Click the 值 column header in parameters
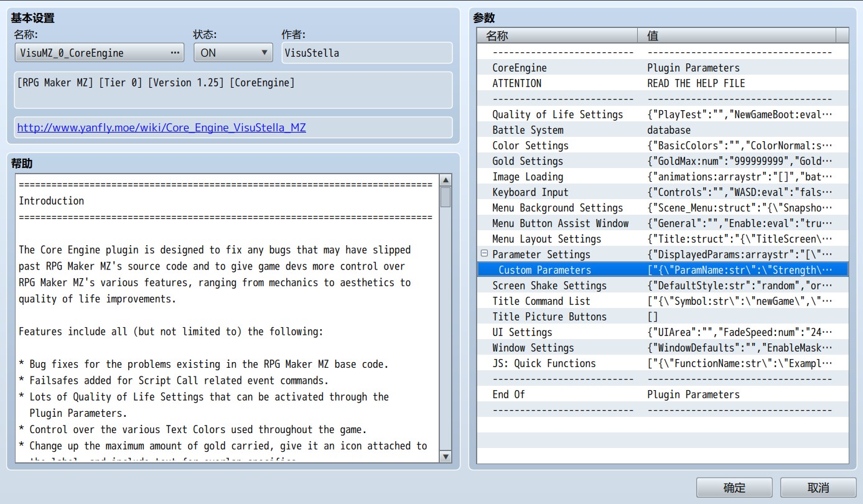Image resolution: width=863 pixels, height=504 pixels. (737, 35)
